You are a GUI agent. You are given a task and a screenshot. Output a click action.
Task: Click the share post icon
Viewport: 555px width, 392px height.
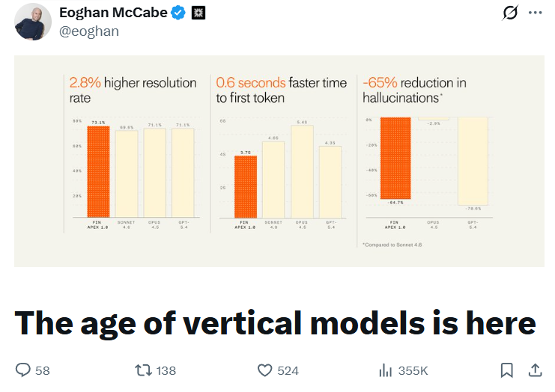click(x=535, y=370)
